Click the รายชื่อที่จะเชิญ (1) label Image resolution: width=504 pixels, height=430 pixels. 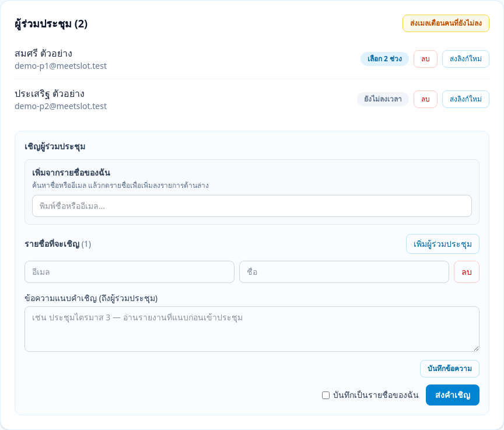pos(58,244)
